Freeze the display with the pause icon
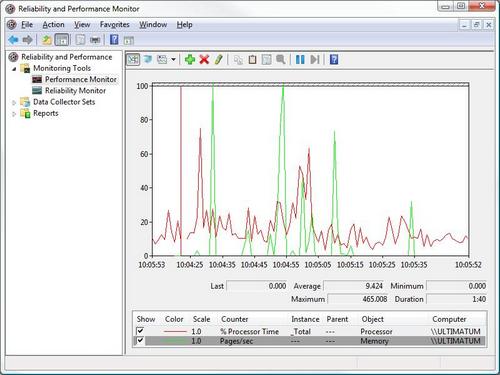 click(300, 60)
